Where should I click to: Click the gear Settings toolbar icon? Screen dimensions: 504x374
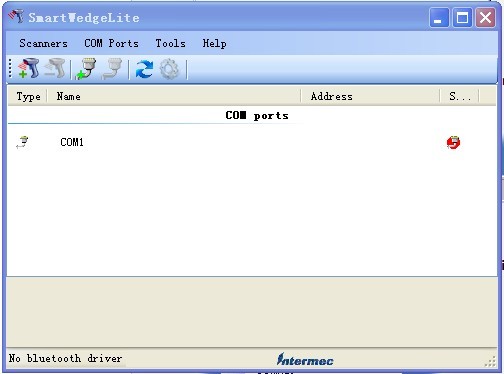tap(169, 69)
